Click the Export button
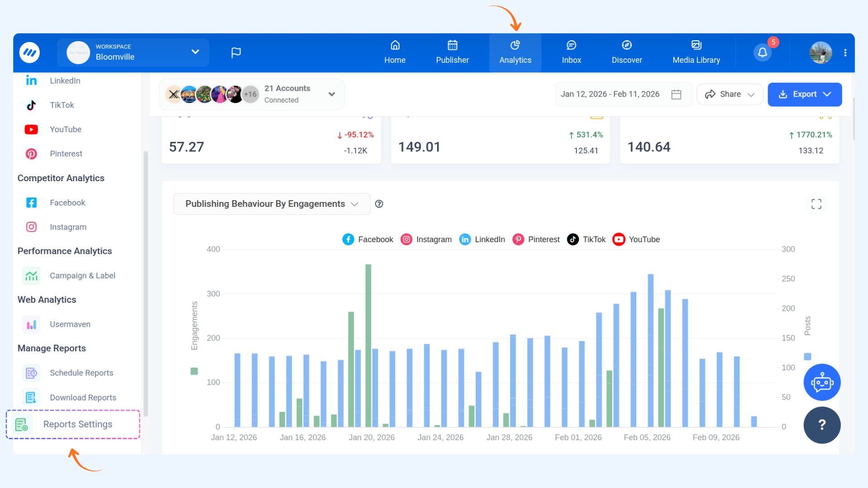The height and width of the screenshot is (488, 868). 804,94
